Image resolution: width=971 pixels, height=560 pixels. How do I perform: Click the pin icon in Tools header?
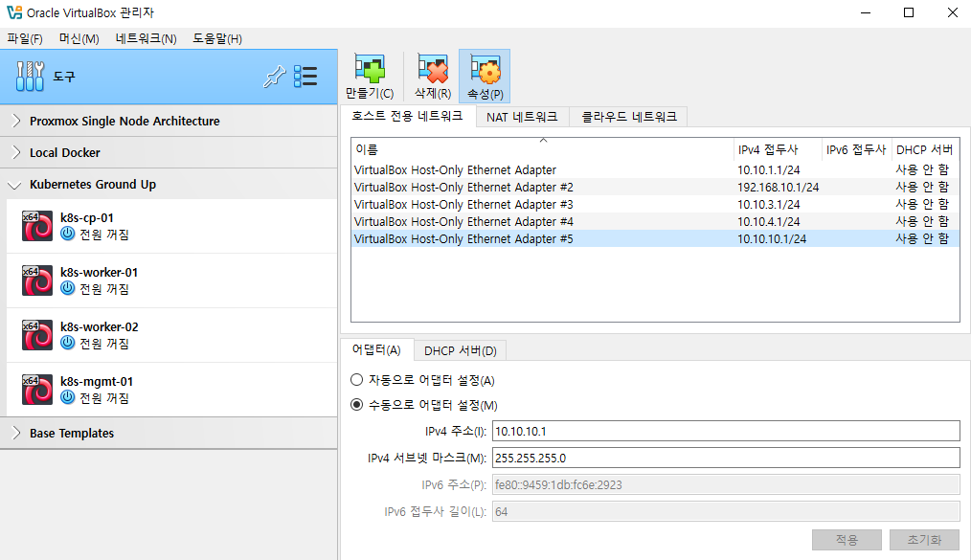click(274, 77)
